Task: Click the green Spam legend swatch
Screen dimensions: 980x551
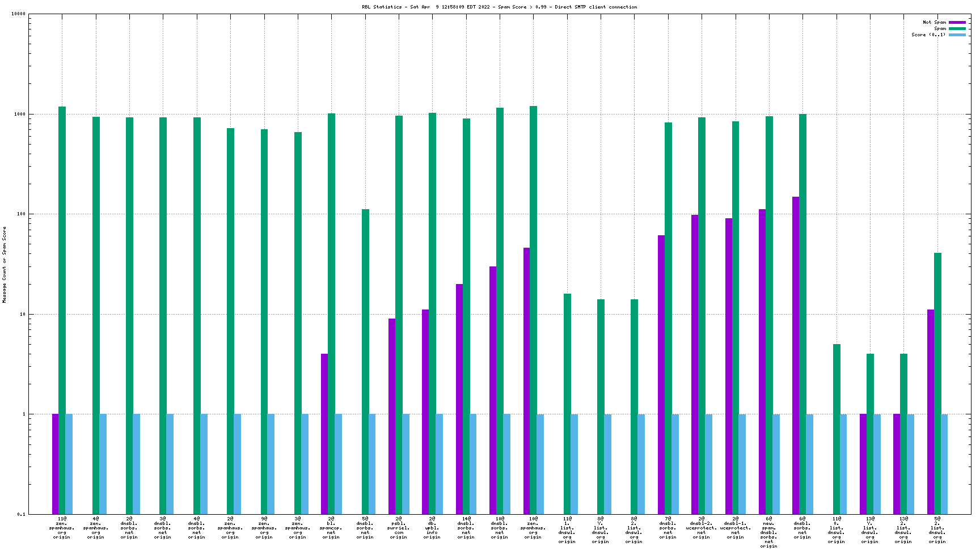Action: [957, 28]
